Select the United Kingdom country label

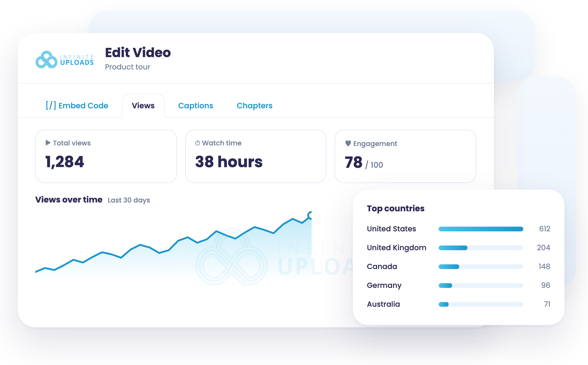pos(397,248)
